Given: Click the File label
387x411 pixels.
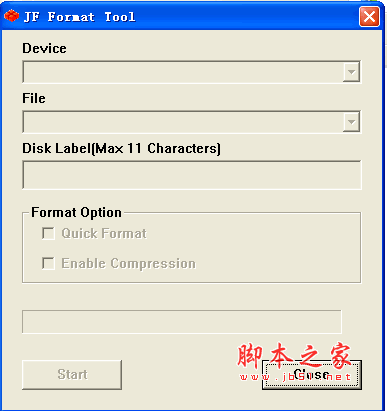Looking at the screenshot, I should 34,98.
